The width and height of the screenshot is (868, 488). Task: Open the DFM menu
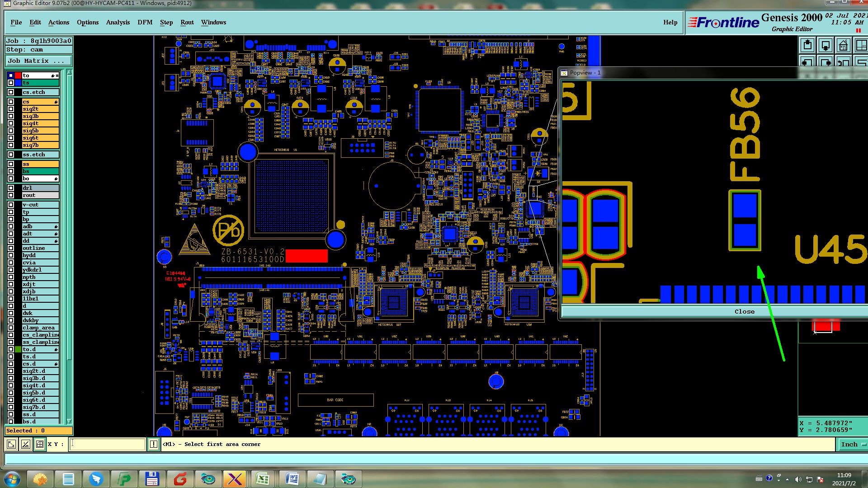pyautogui.click(x=145, y=22)
